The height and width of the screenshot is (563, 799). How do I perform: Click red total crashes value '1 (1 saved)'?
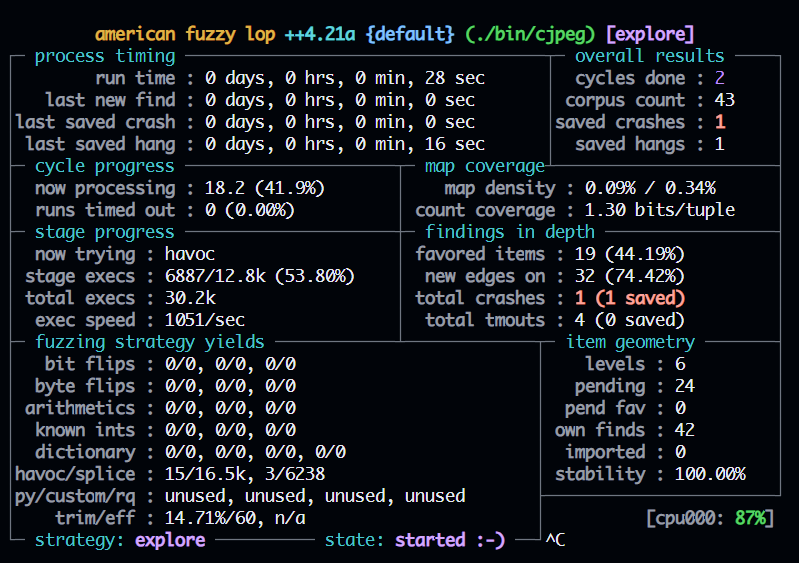click(630, 298)
